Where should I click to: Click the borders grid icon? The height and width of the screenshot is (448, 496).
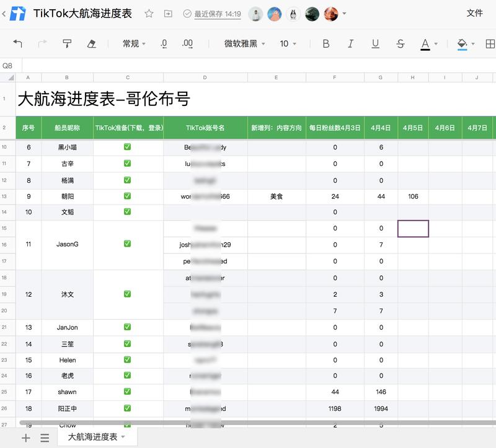[490, 43]
